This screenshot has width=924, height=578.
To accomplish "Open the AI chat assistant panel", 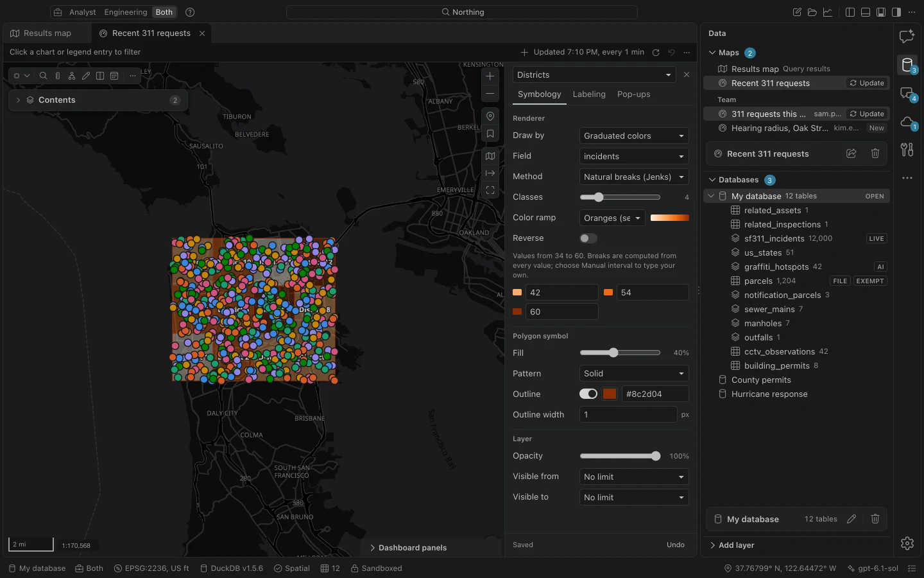I will click(907, 37).
